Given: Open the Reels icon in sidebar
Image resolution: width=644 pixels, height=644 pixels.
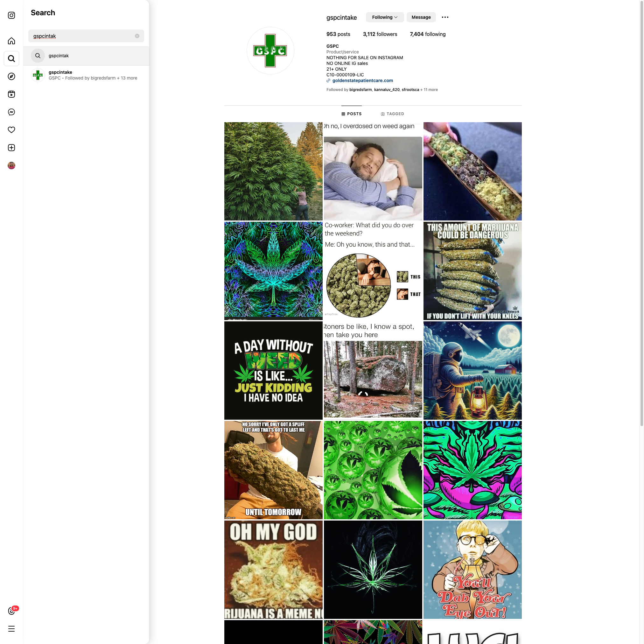Looking at the screenshot, I should 11,94.
